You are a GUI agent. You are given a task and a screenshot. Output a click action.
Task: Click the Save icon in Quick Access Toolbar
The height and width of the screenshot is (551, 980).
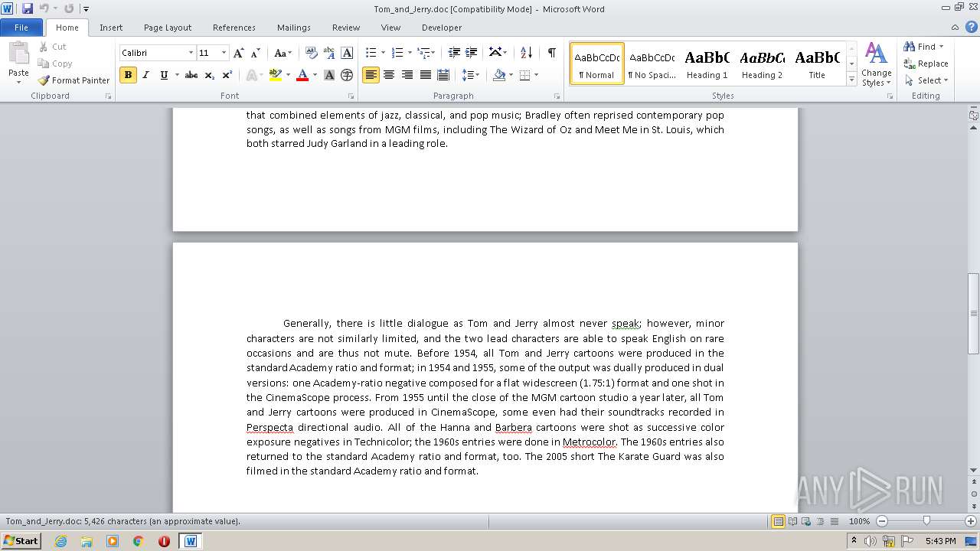coord(28,8)
